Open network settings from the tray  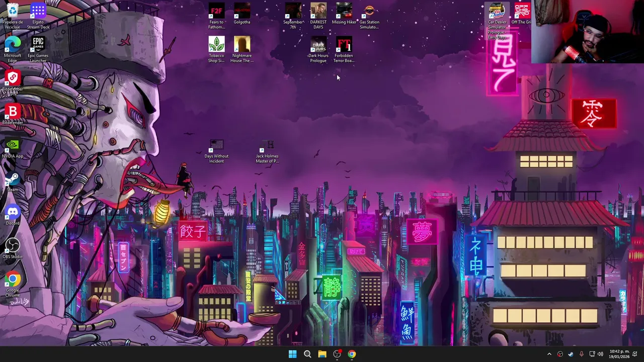click(x=592, y=354)
